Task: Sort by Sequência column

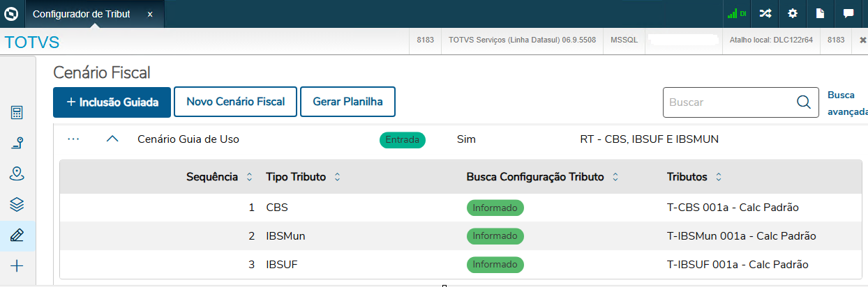Action: click(250, 178)
